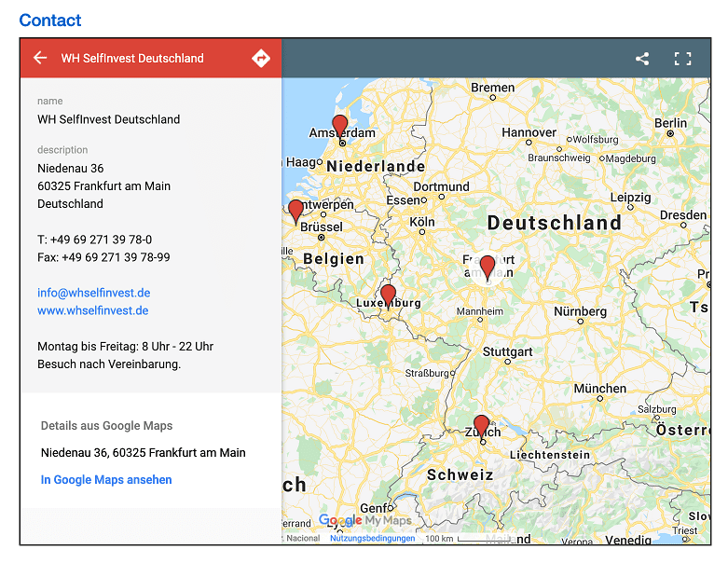
Task: Click the Dresden city label on map
Action: (683, 215)
